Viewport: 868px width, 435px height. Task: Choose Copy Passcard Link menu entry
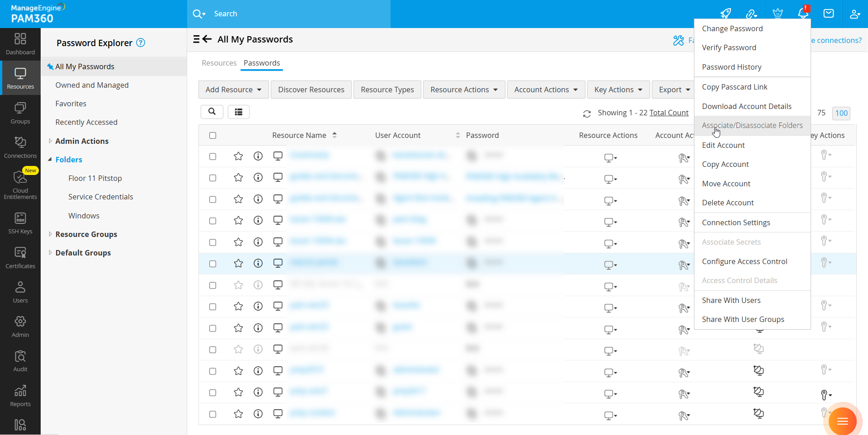pyautogui.click(x=752, y=87)
